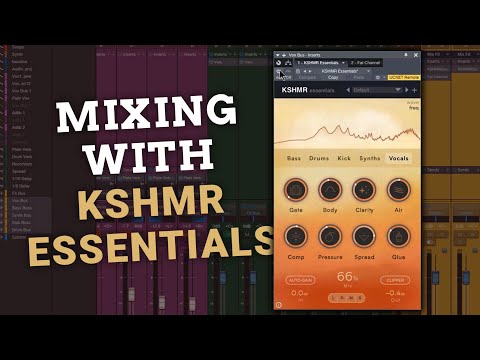Select the Kick tab
The image size is (480, 360).
click(344, 158)
